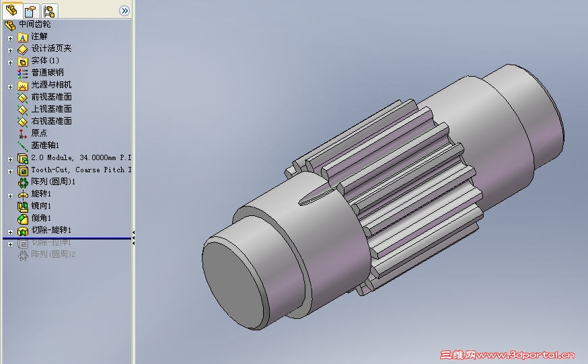The width and height of the screenshot is (588, 364).
Task: Click the double-arrow panel expand button
Action: pyautogui.click(x=124, y=11)
